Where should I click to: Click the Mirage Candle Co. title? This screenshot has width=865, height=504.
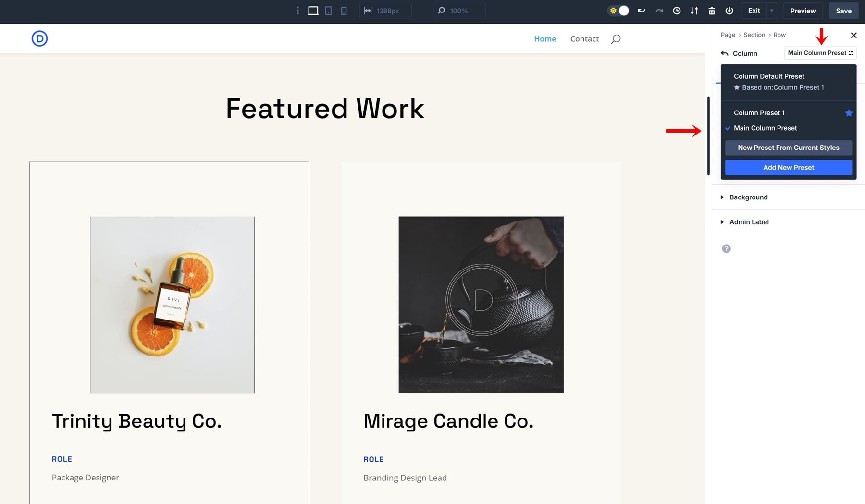pos(448,421)
